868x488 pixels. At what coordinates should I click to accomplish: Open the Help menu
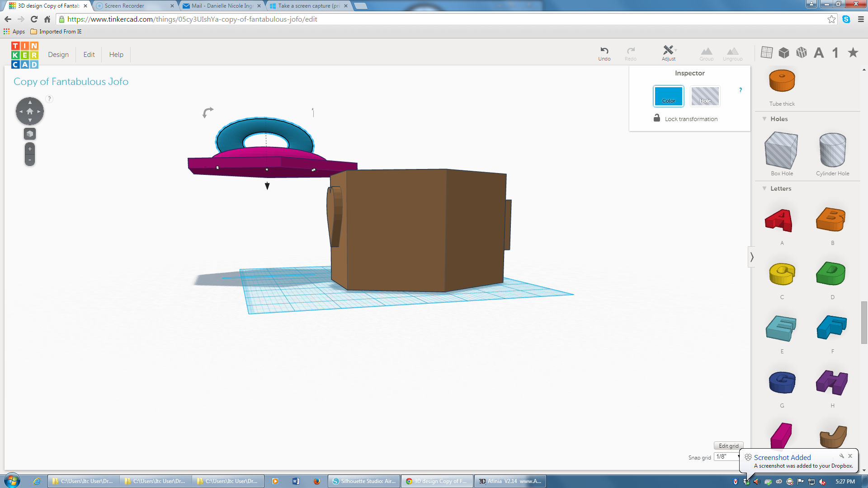click(116, 54)
